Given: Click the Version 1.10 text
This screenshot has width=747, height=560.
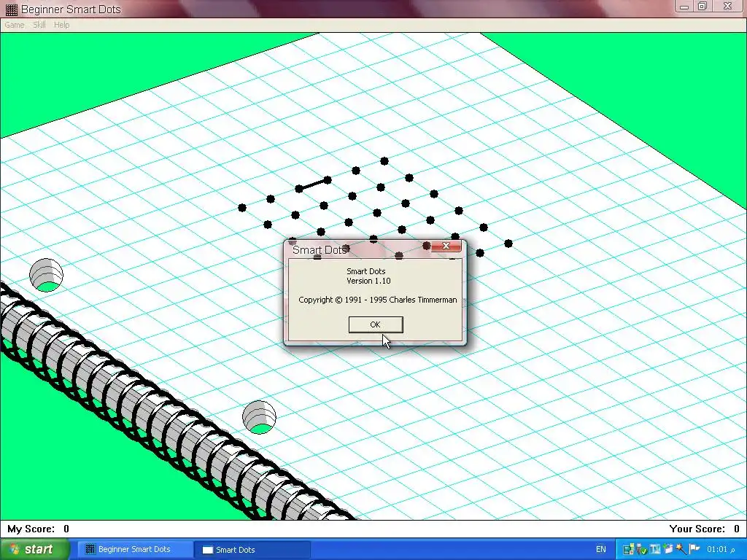Looking at the screenshot, I should (x=368, y=281).
